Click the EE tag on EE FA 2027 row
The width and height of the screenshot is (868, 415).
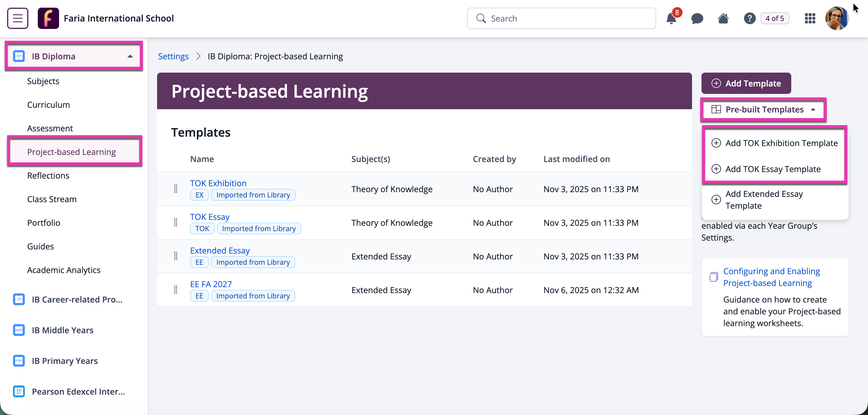(x=200, y=296)
